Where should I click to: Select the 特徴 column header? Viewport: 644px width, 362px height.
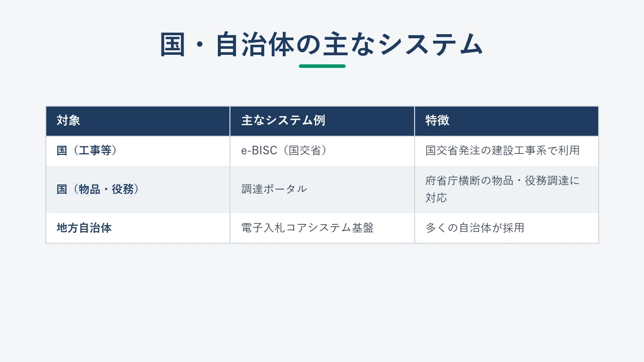507,121
